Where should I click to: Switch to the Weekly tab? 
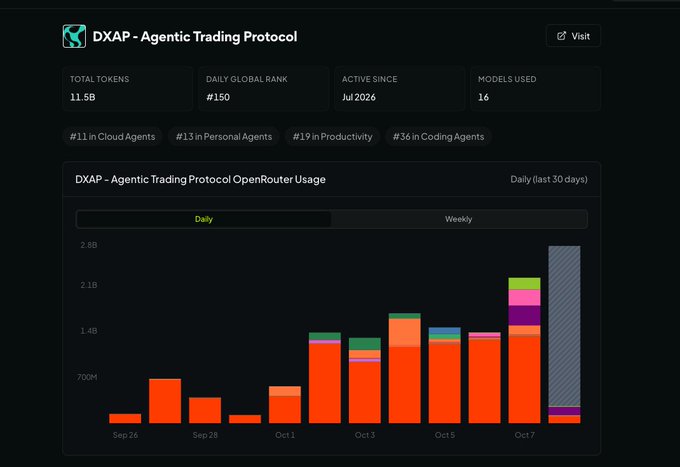click(x=458, y=219)
